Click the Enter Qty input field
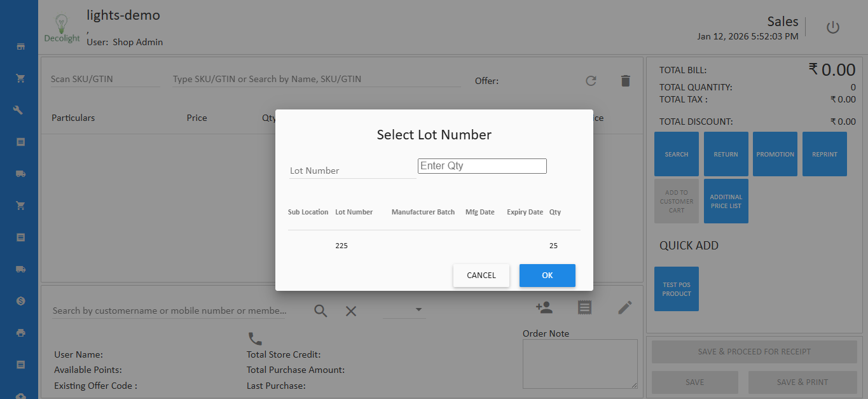 click(481, 165)
